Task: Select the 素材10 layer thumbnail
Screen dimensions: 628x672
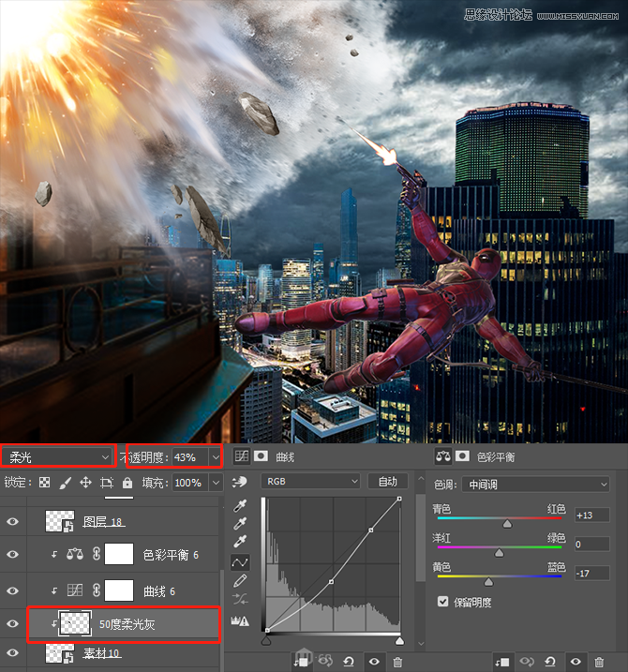Action: click(x=60, y=653)
